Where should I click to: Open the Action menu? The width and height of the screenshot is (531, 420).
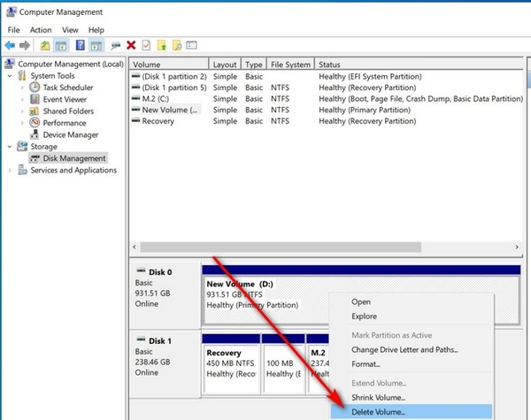tap(41, 30)
